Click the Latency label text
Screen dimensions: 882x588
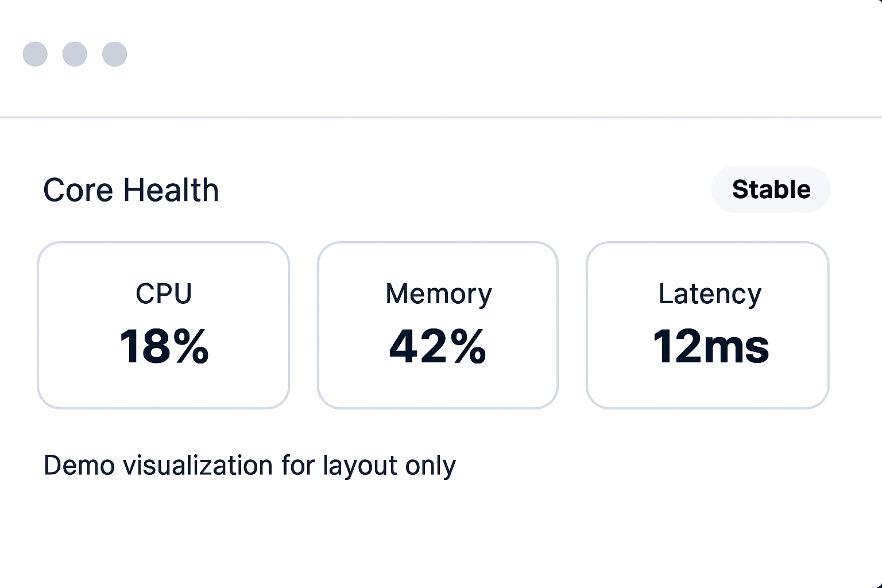710,293
